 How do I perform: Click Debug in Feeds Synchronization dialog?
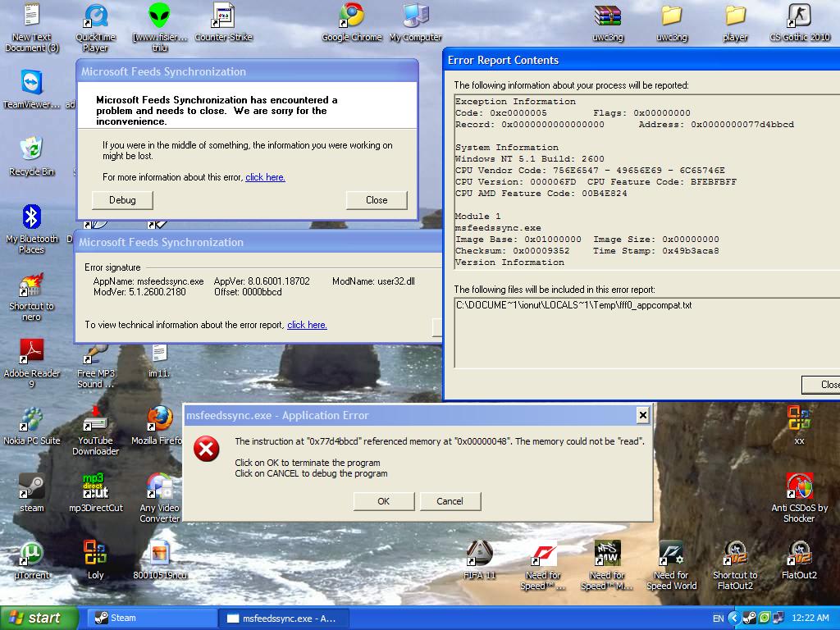(x=123, y=200)
